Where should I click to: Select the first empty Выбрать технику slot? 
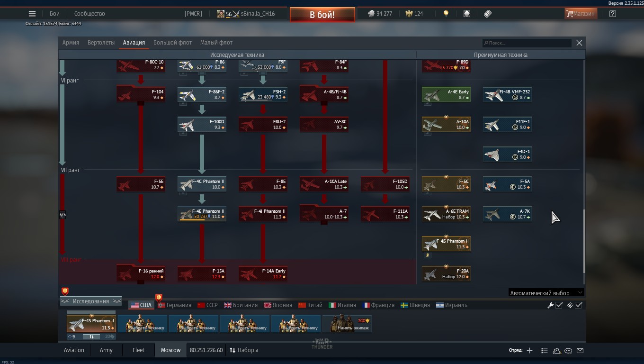142,324
